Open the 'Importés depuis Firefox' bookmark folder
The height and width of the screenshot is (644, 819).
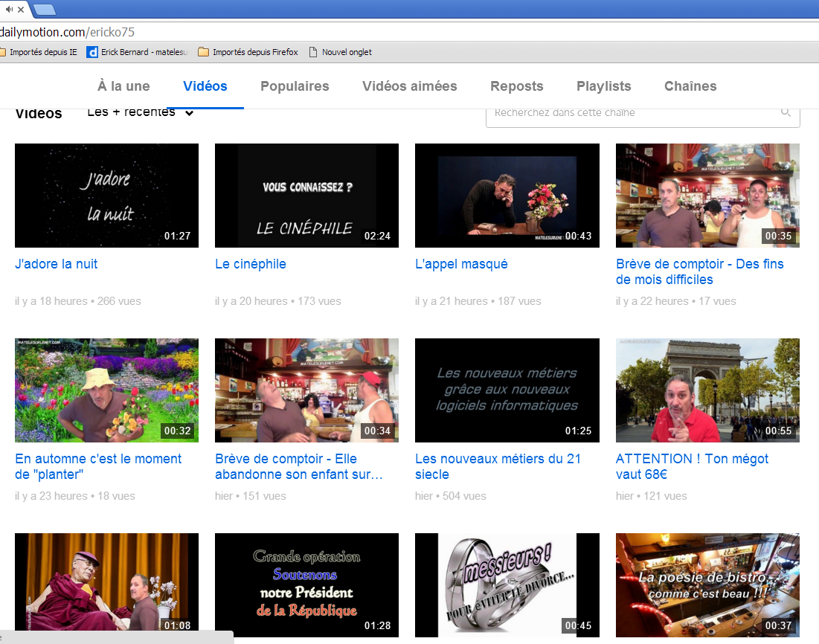point(248,52)
